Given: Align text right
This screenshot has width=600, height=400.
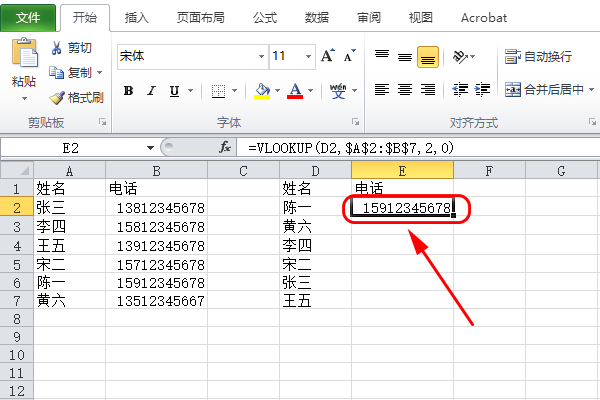Looking at the screenshot, I should coord(428,90).
